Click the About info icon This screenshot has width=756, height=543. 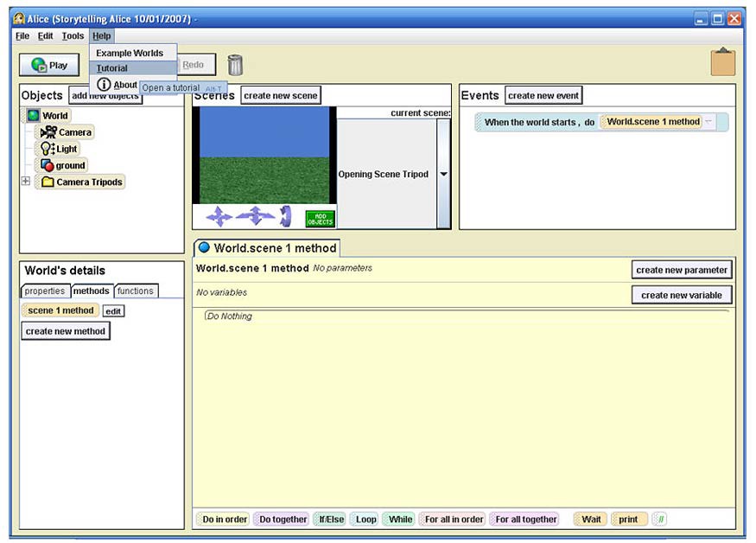(104, 85)
